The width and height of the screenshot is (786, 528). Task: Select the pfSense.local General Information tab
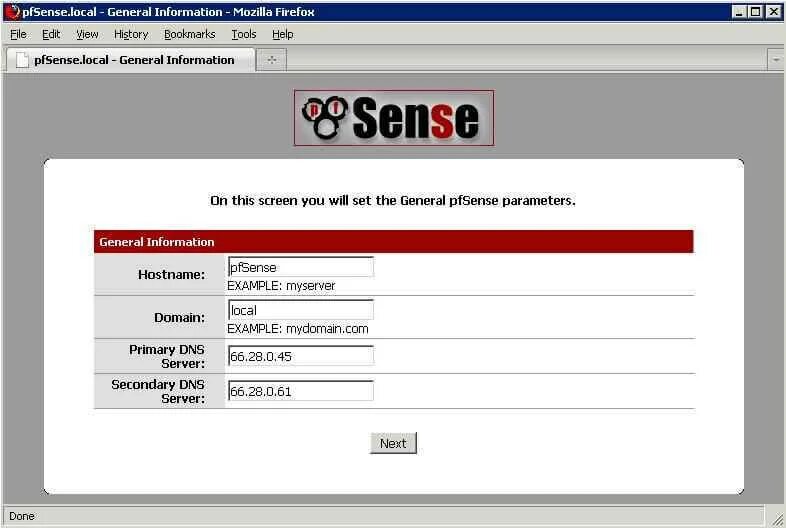click(x=130, y=60)
